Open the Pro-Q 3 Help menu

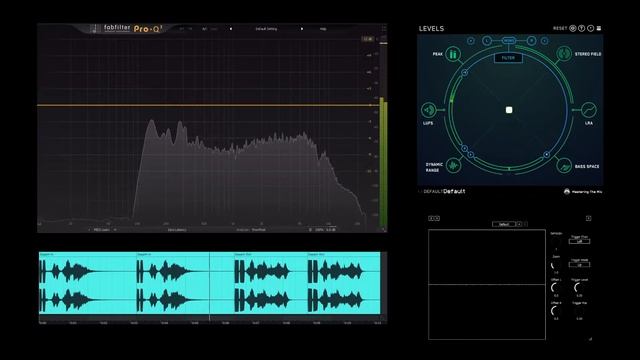(x=323, y=29)
